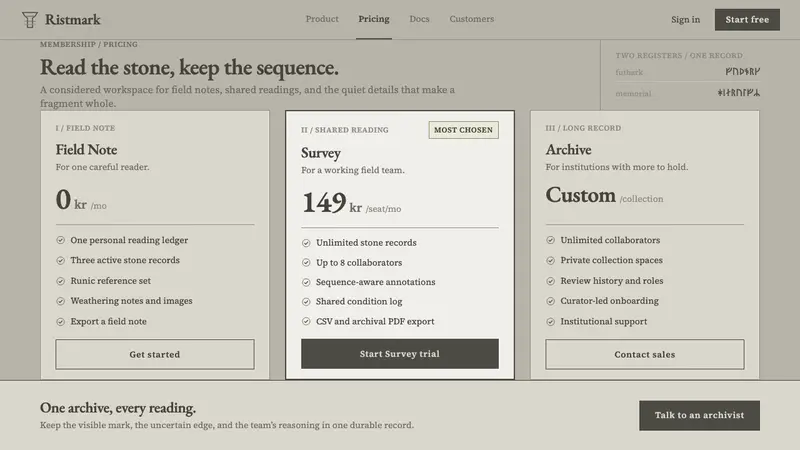Click check icon beside Sequence-aware annotations
This screenshot has width=800, height=450.
click(306, 282)
